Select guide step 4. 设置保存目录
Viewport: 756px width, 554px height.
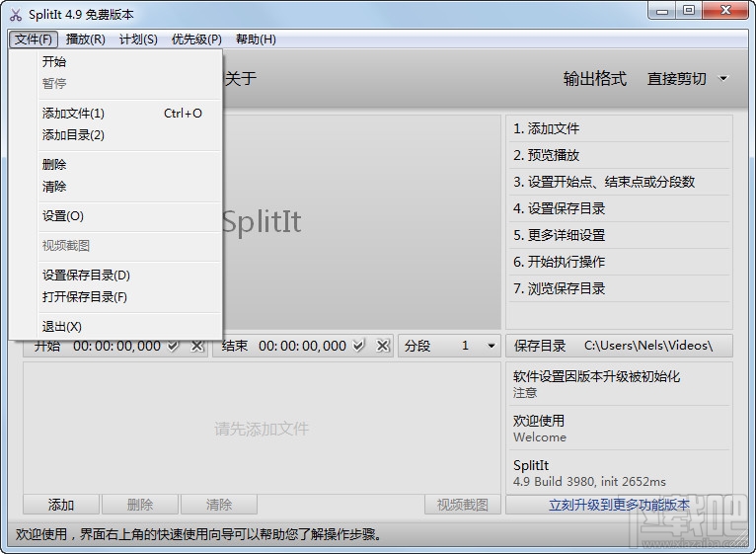tap(619, 208)
